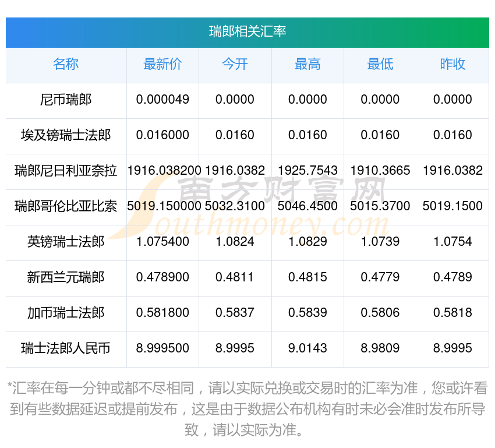Select the 加币瑞士法郎 row name

pos(66,313)
